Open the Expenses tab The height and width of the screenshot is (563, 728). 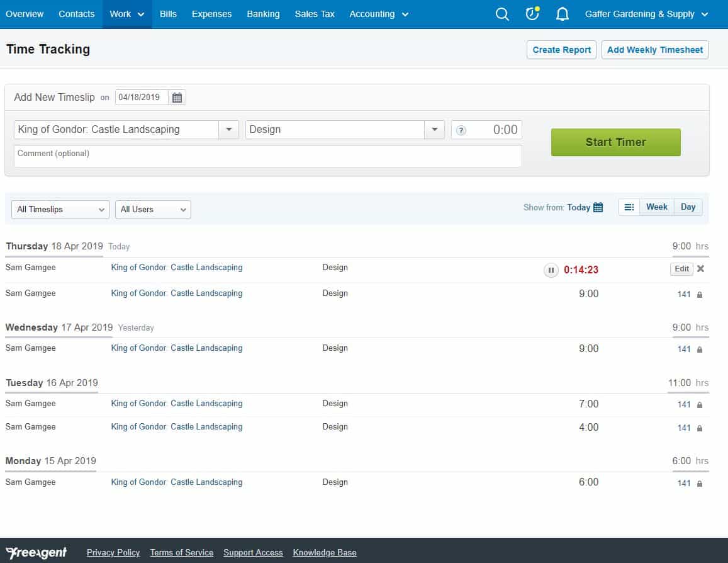click(x=211, y=14)
